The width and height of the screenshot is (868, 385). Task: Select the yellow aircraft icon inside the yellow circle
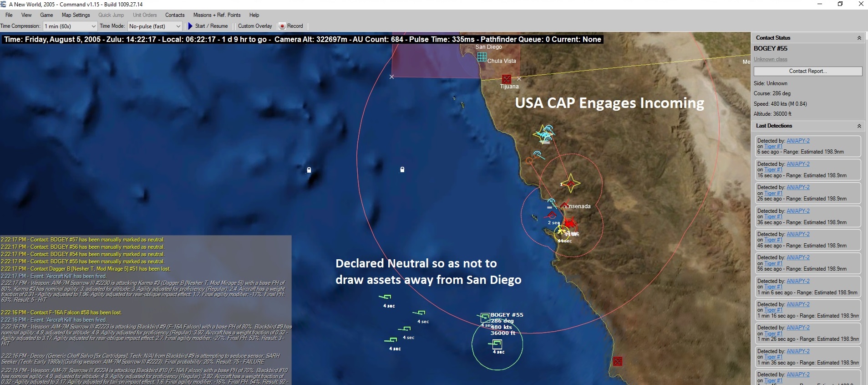click(560, 232)
